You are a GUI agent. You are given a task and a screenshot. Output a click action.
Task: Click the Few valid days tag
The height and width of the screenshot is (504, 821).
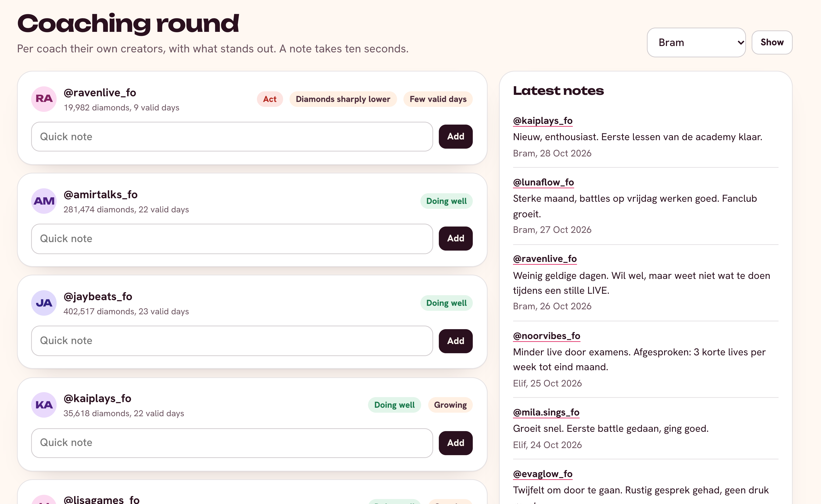pyautogui.click(x=438, y=99)
